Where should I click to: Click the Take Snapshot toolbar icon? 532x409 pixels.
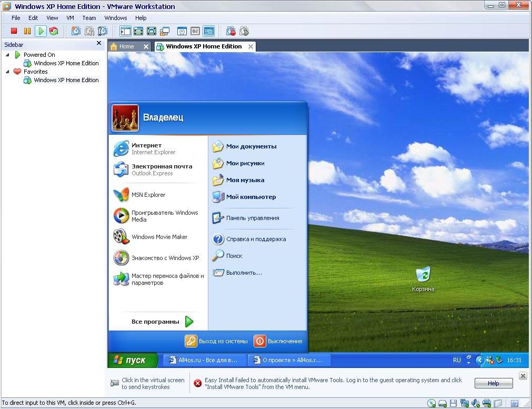(x=76, y=31)
